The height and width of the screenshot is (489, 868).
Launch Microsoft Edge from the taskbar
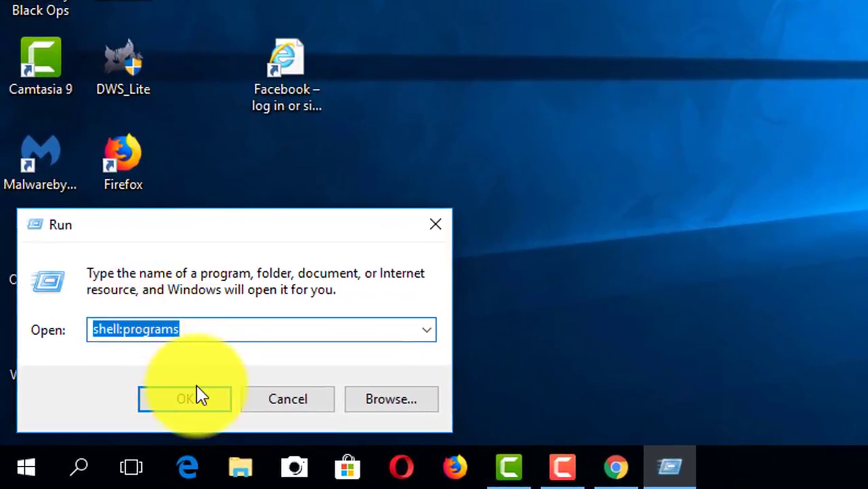(x=187, y=467)
